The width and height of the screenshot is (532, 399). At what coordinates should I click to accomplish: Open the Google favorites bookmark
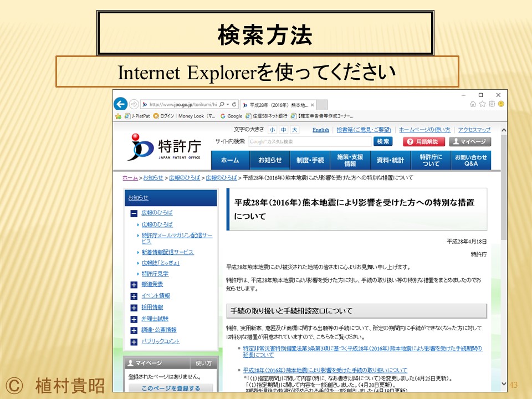point(232,116)
